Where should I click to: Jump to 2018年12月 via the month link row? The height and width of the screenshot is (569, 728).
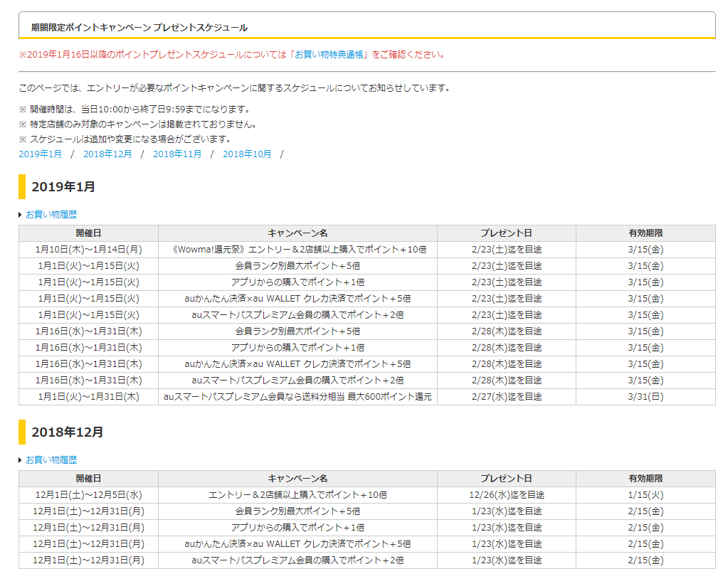pyautogui.click(x=107, y=154)
